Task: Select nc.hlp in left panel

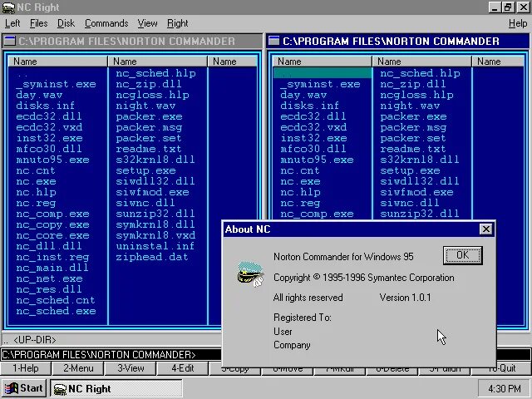Action: [x=36, y=192]
